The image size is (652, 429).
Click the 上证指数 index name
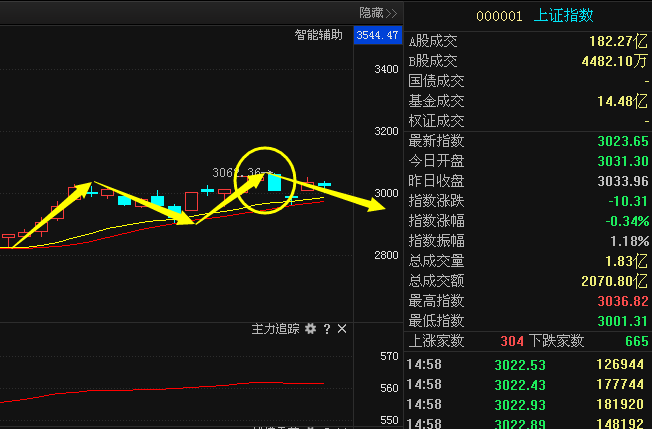[565, 15]
